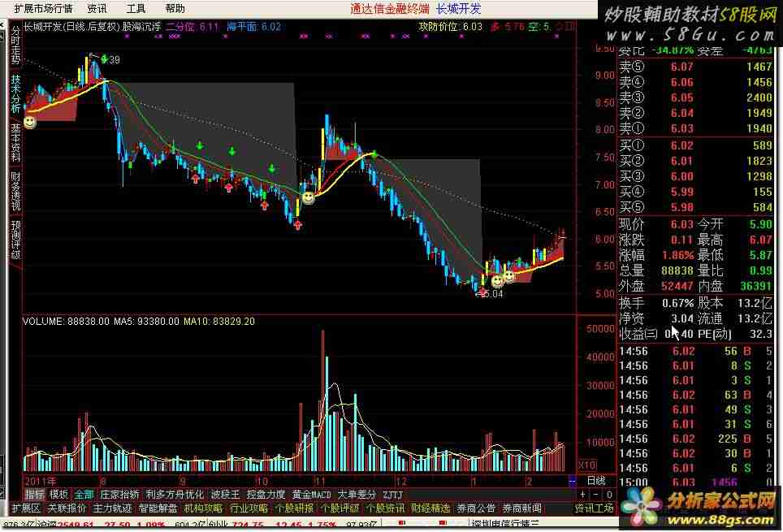Open the 资讯工场 panel

[595, 508]
